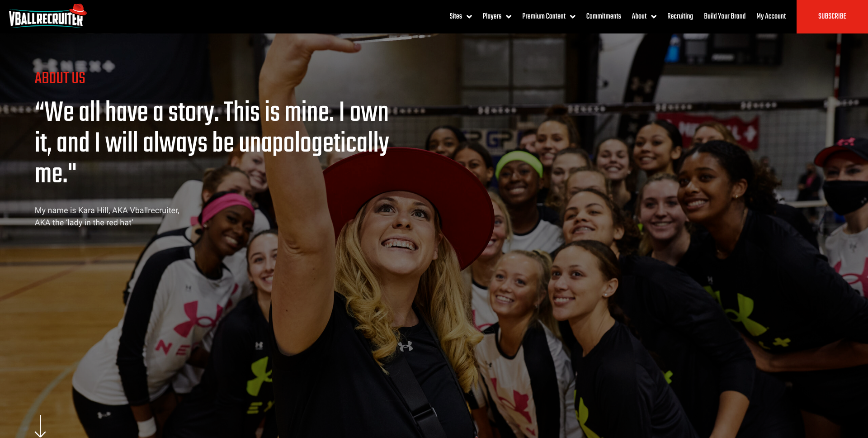Visit the Recruiting page
The width and height of the screenshot is (868, 438).
coord(680,16)
